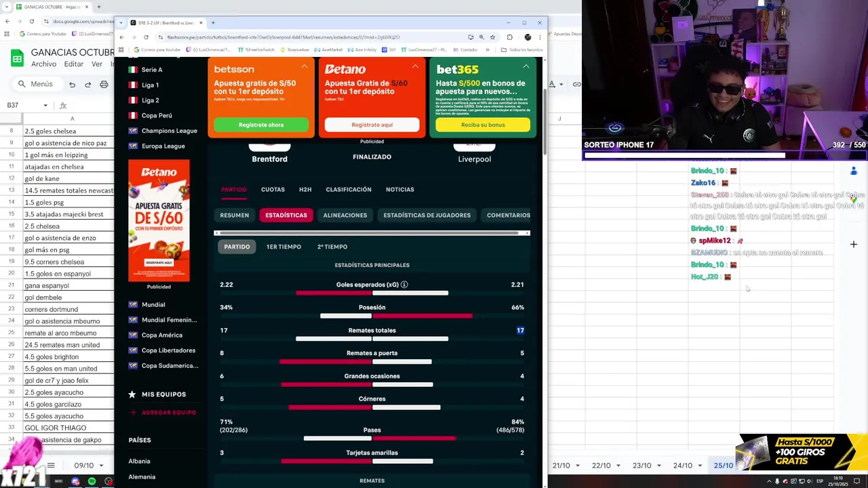
Task: Click Flashscore browser back arrow
Action: [121, 37]
